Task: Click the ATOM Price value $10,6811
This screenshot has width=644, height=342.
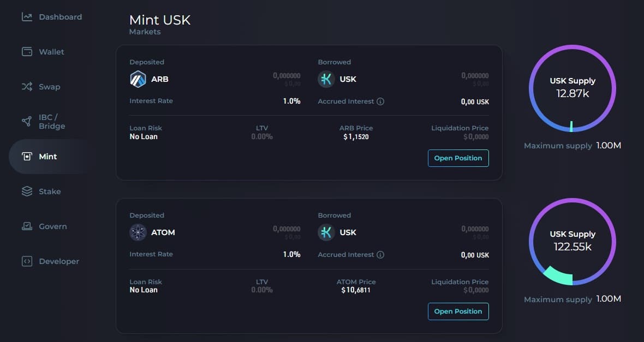Action: pos(356,290)
